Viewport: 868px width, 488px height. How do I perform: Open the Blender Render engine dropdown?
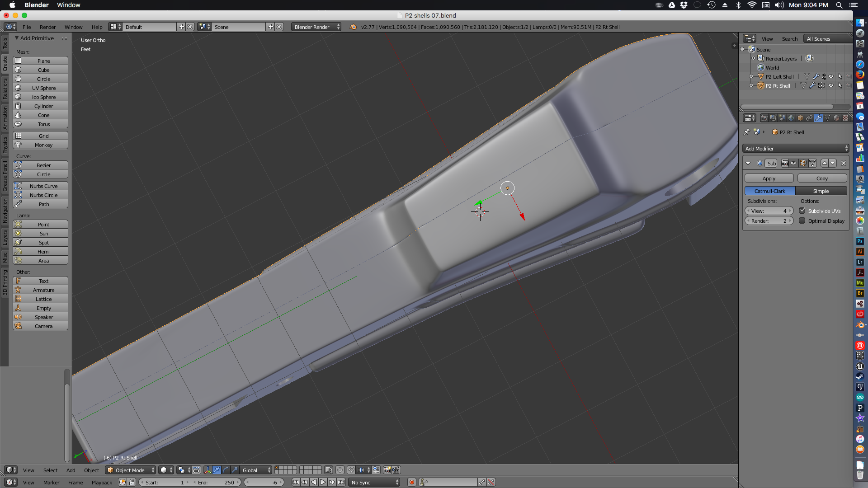coord(316,27)
